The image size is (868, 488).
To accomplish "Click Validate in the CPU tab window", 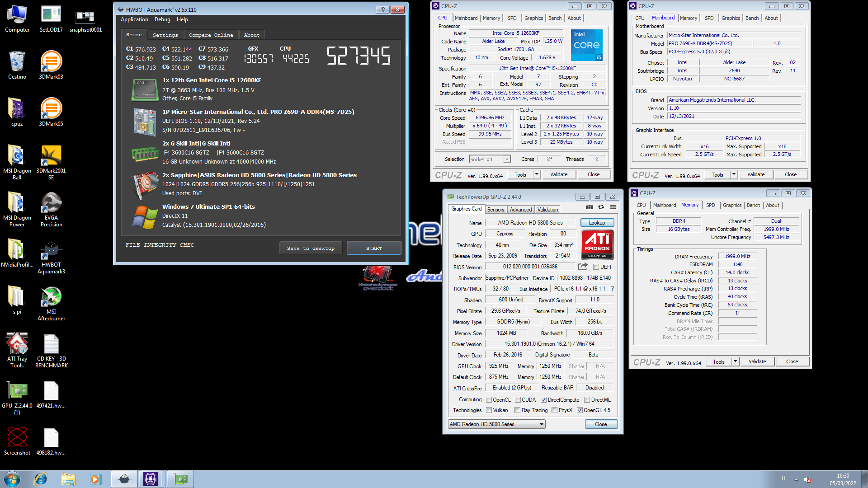I will point(559,174).
